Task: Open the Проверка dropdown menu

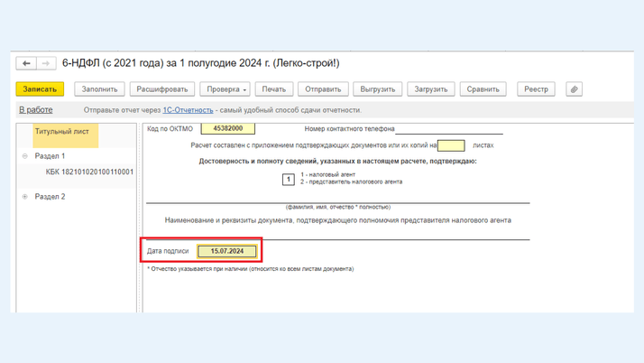Action: pos(225,89)
